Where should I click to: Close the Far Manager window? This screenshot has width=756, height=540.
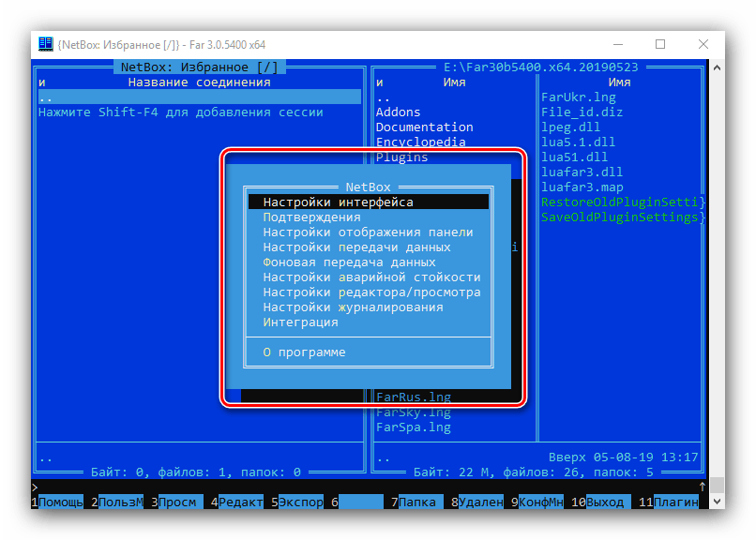pyautogui.click(x=703, y=44)
